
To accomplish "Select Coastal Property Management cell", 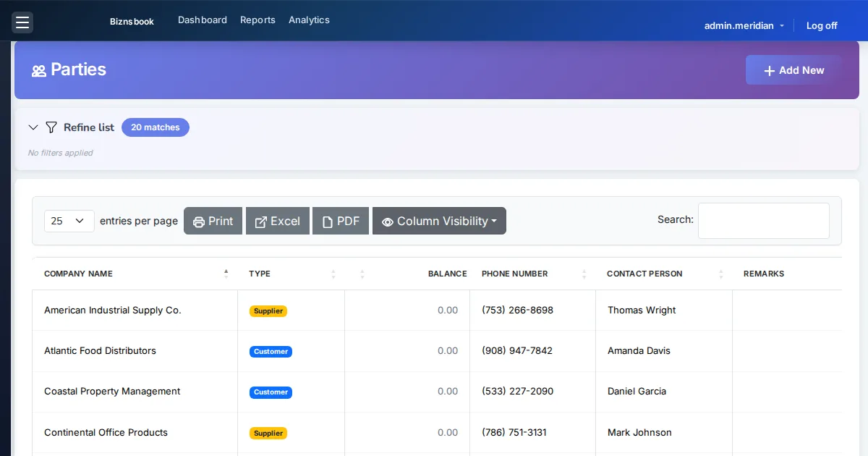I will (x=135, y=392).
